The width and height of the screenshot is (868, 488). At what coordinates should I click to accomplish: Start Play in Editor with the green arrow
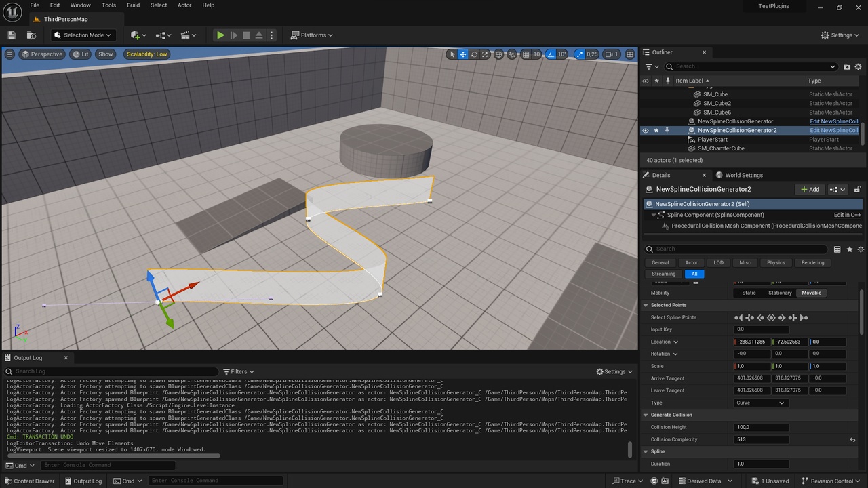(220, 35)
